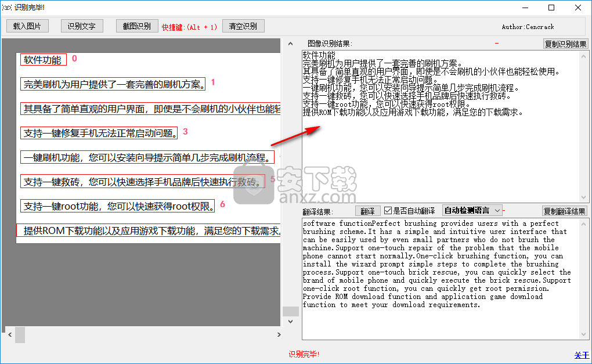The image size is (592, 364).
Task: Start screenshot recognition with 截图识别
Action: coord(136,26)
